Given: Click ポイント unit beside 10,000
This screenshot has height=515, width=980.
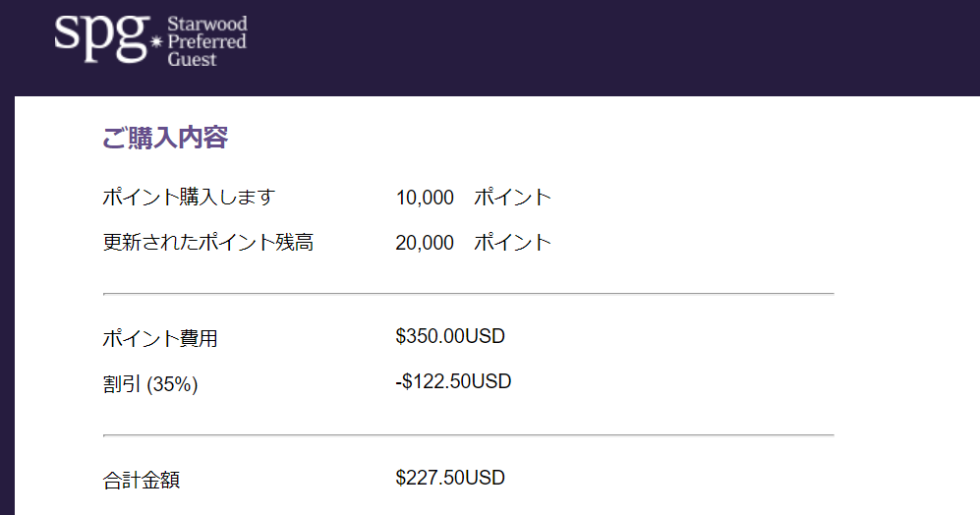Looking at the screenshot, I should [512, 198].
